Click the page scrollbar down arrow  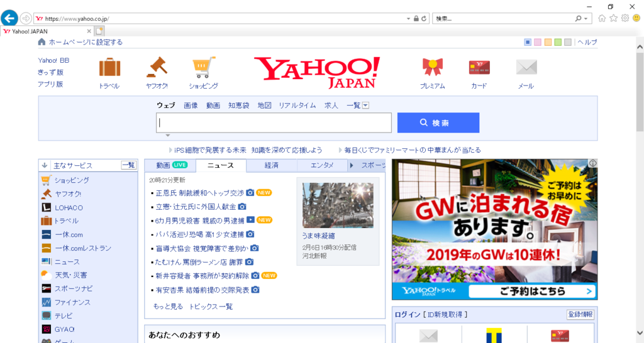coord(640,333)
